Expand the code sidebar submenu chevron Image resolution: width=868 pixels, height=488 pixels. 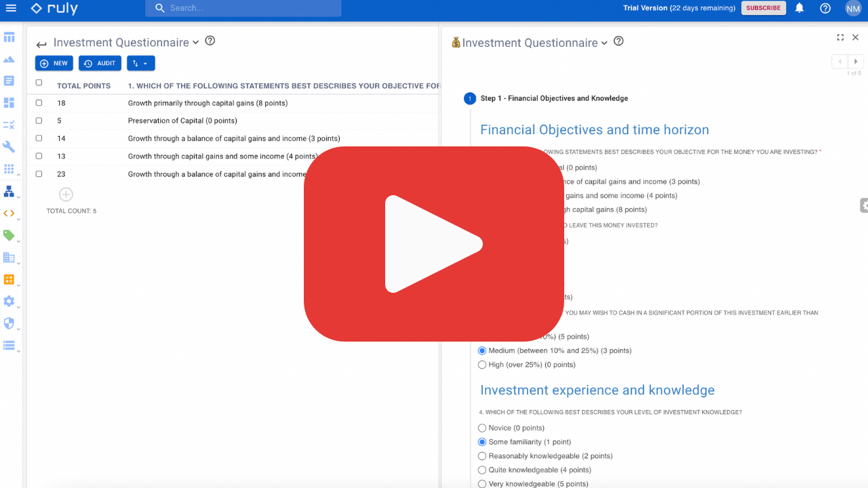(18, 219)
